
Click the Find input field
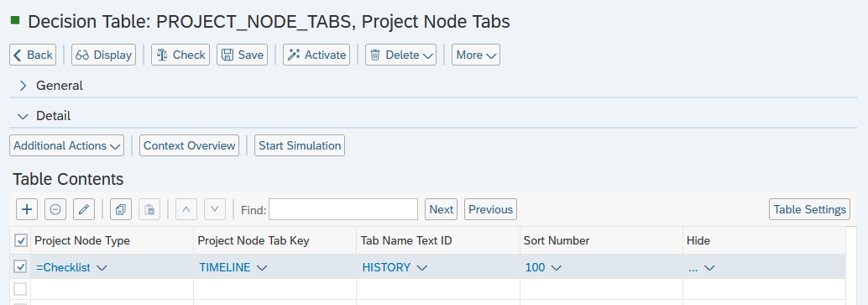tap(343, 209)
